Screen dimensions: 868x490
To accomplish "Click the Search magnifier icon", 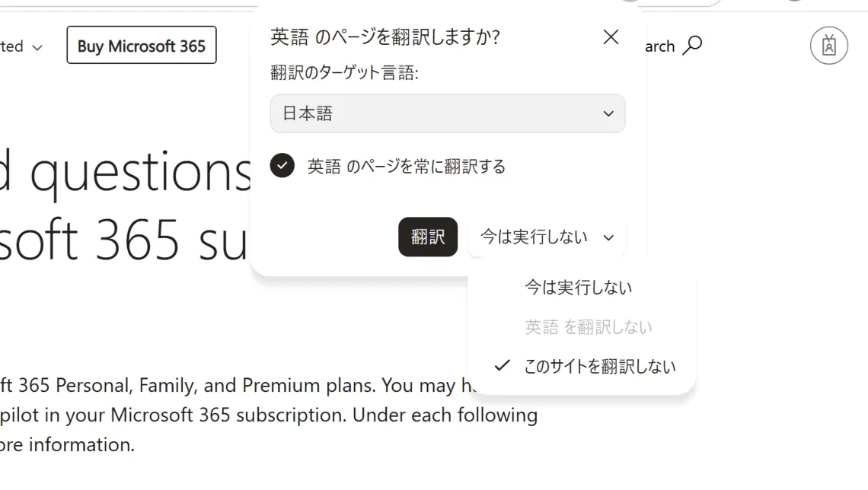I will coord(692,46).
